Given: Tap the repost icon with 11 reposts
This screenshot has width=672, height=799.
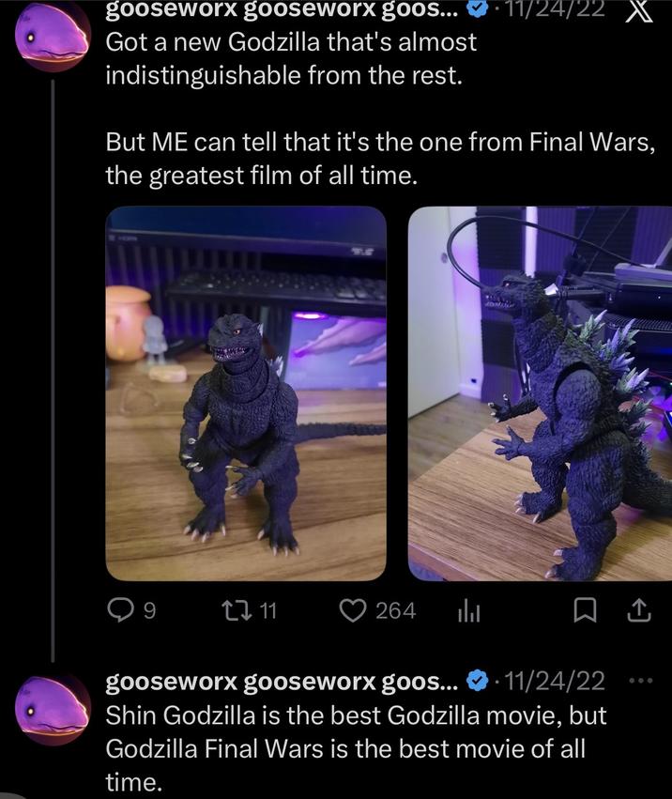Looking at the screenshot, I should 237,610.
